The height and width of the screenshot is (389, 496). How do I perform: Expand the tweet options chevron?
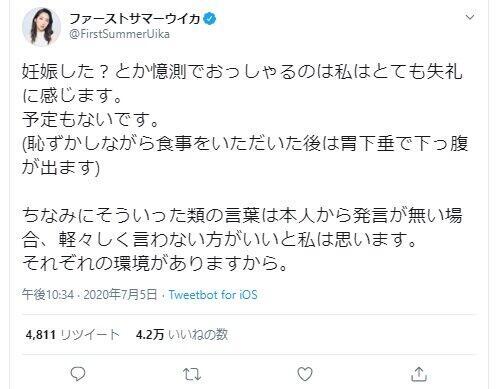click(470, 17)
